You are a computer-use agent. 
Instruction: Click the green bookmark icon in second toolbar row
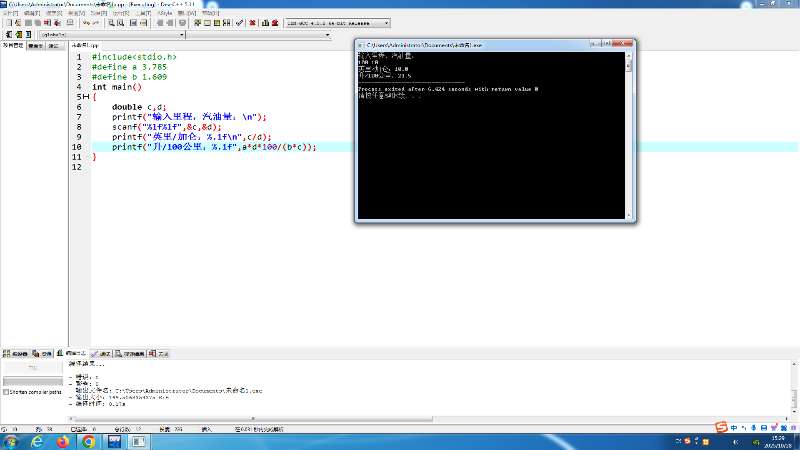pos(18,34)
